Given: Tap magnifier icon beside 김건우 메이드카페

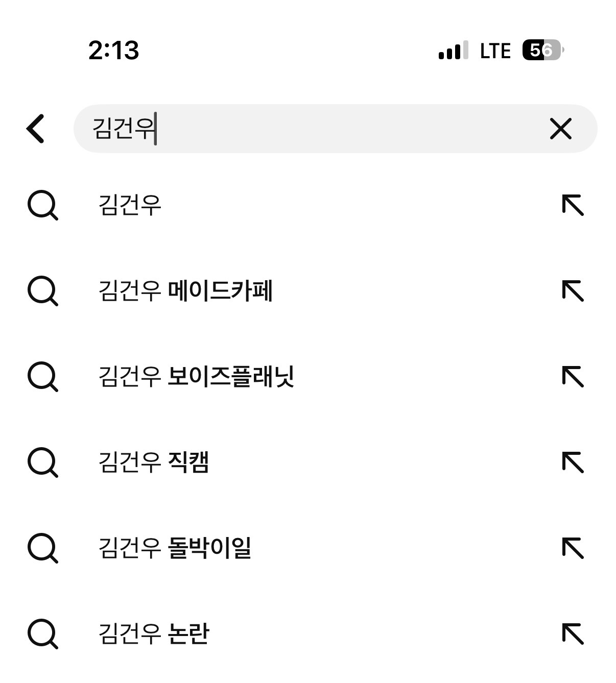Looking at the screenshot, I should tap(42, 291).
